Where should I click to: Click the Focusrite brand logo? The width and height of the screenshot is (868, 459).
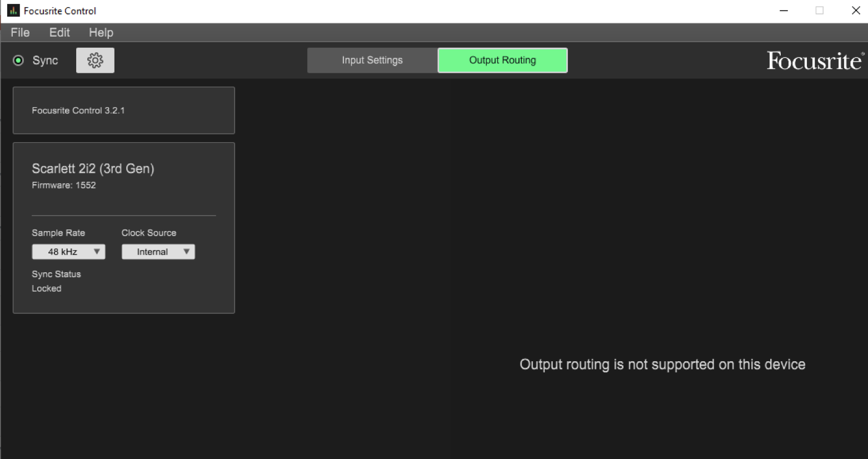tap(815, 61)
